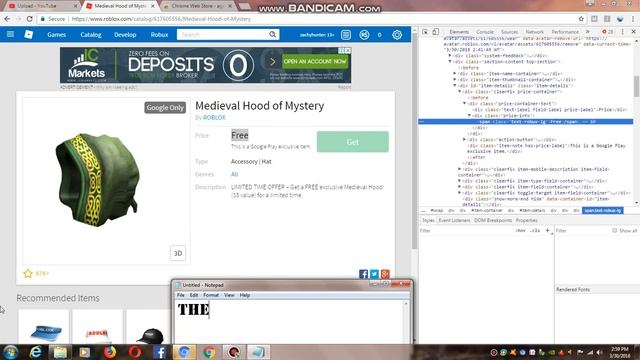Open ROBLOX creator link
This screenshot has width=640, height=360.
tap(214, 118)
